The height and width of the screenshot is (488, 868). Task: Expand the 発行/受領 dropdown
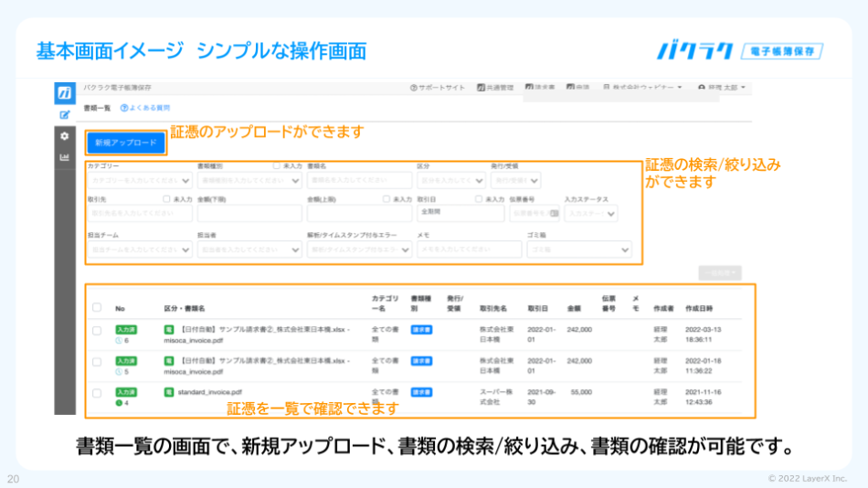click(515, 181)
